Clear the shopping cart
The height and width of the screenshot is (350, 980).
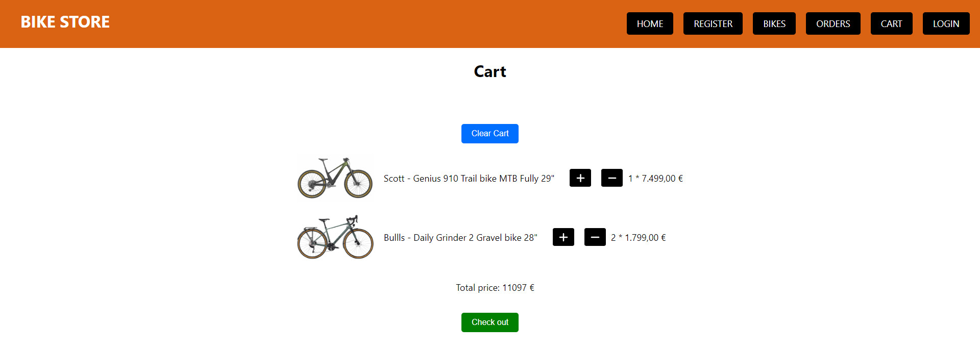489,133
